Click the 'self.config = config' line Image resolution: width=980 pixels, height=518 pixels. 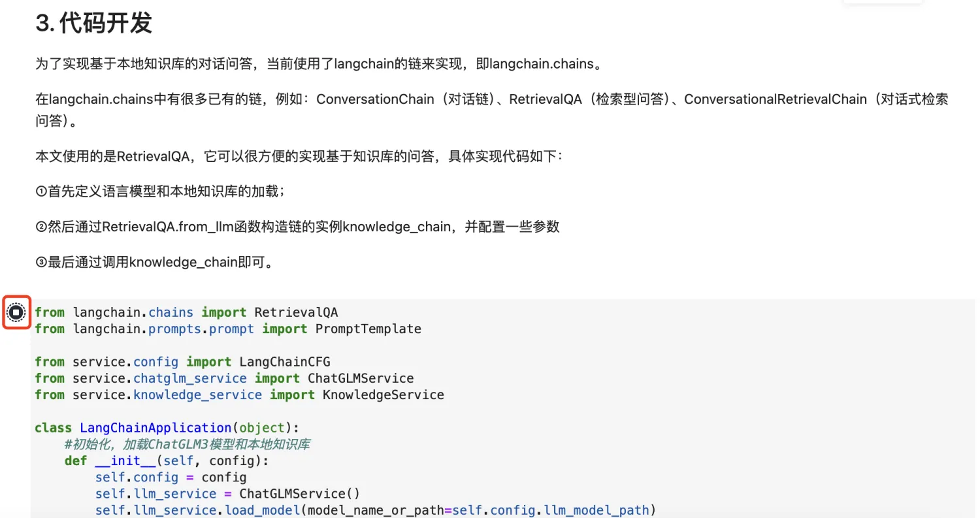point(171,477)
